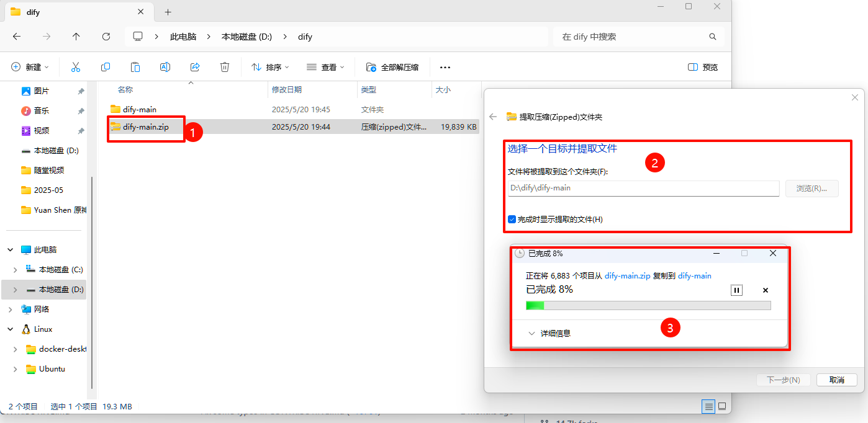Sort by the 修改日期 column header

[x=287, y=90]
